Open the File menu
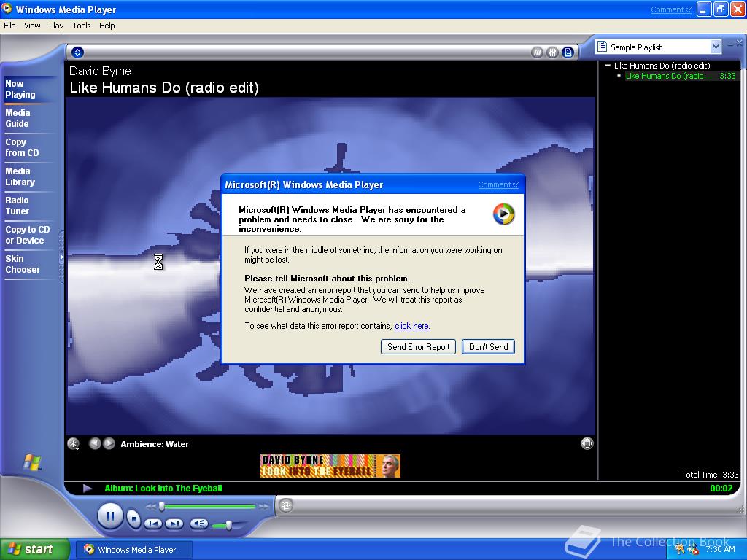 [9, 26]
